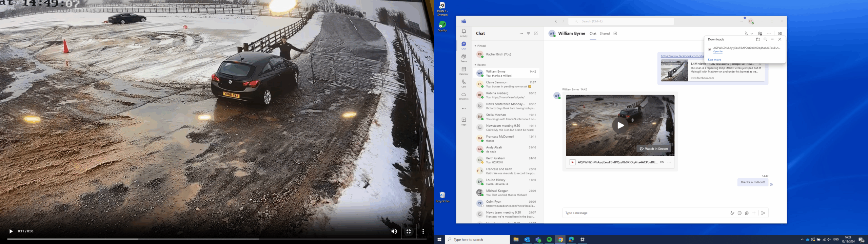This screenshot has height=244, width=868.
Task: Collapse the Pinned chats section
Action: click(475, 46)
